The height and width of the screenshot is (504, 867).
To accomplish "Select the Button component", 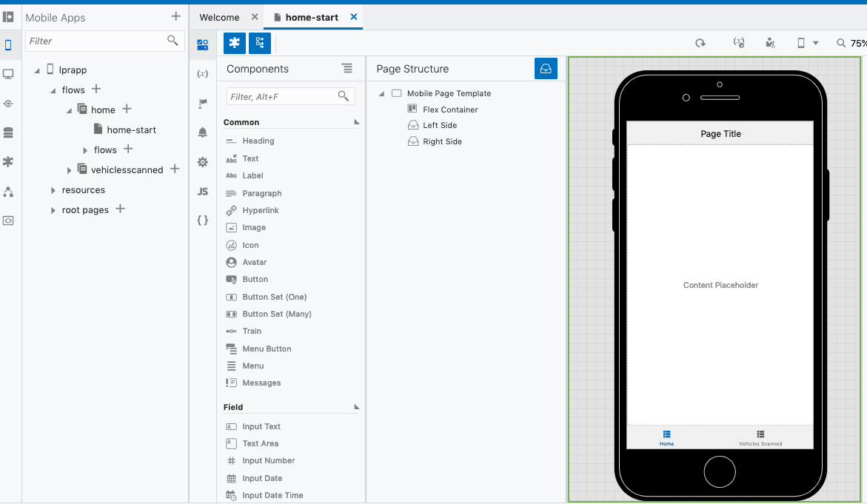I will tap(255, 280).
